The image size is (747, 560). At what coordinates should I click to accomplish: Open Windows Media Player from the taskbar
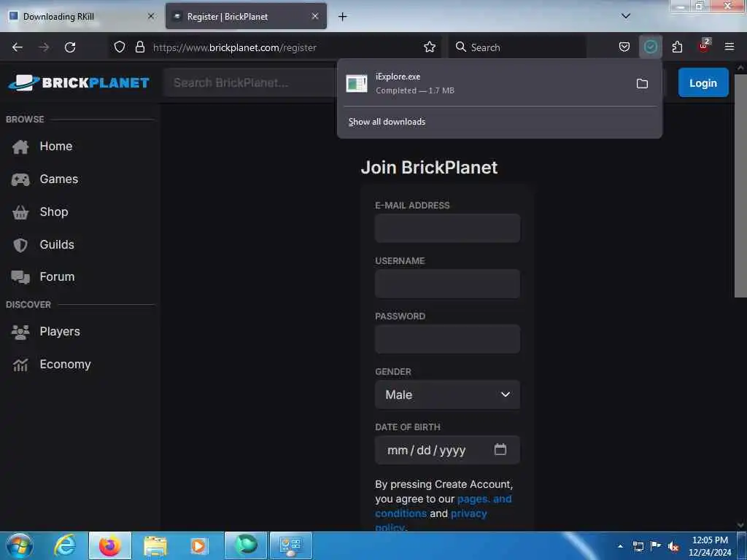tap(198, 545)
